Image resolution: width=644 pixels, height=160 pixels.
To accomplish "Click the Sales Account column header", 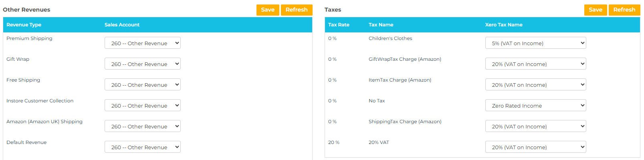I will click(122, 25).
